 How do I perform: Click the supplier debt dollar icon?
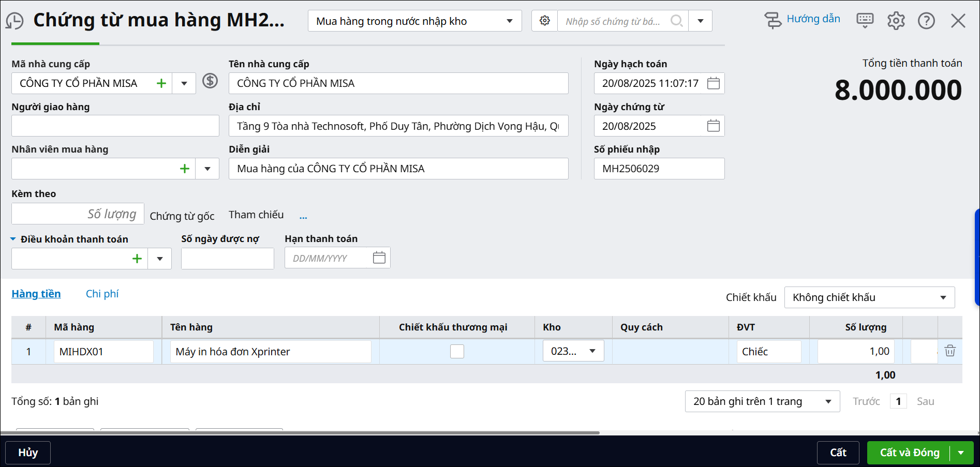point(210,81)
